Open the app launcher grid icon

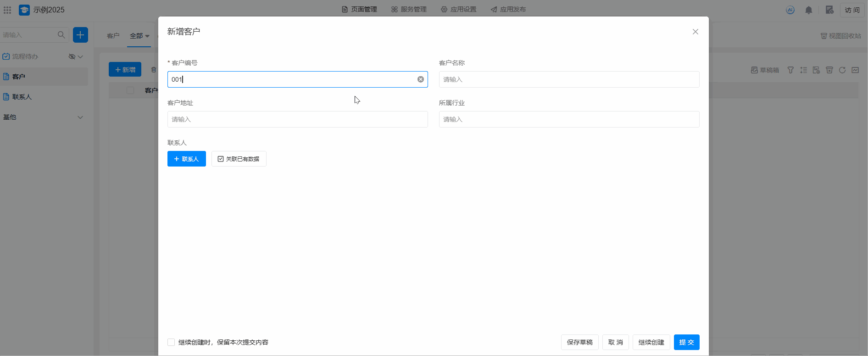pyautogui.click(x=7, y=10)
